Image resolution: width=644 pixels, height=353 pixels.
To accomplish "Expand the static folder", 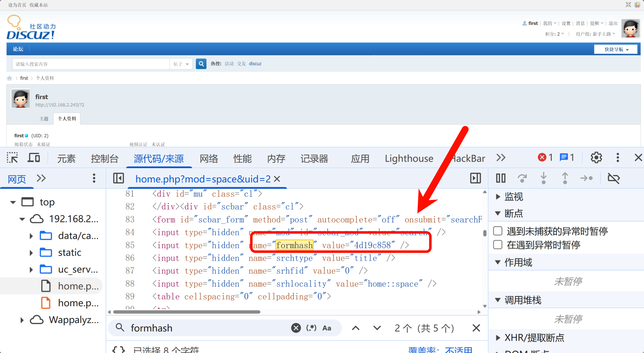I will 31,253.
